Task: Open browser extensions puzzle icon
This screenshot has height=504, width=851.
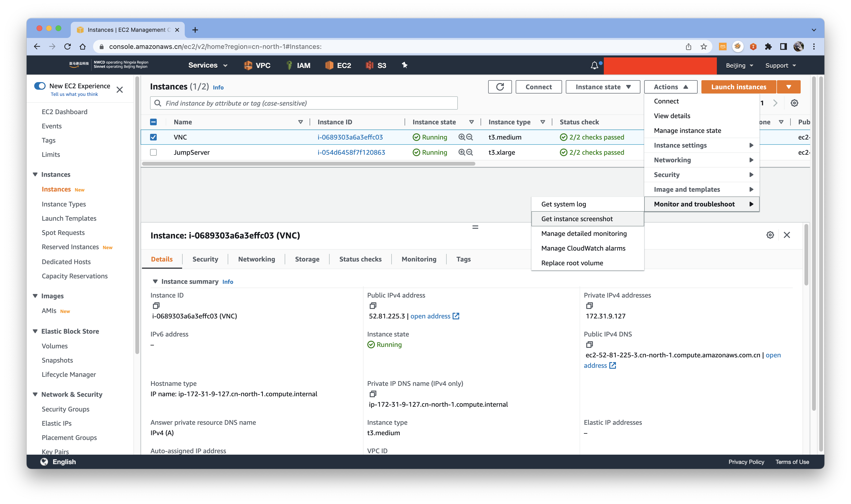Action: (x=768, y=47)
